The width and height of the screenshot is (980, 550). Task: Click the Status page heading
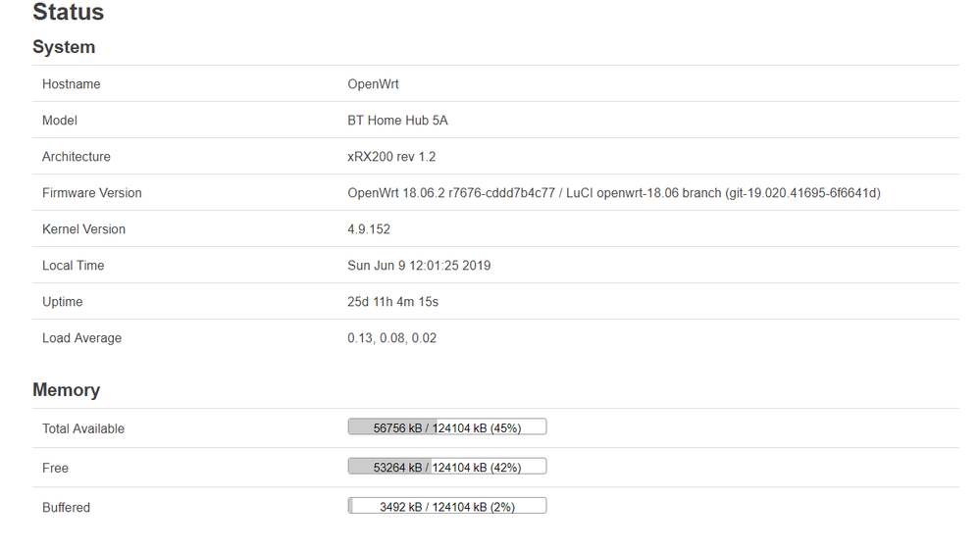68,13
